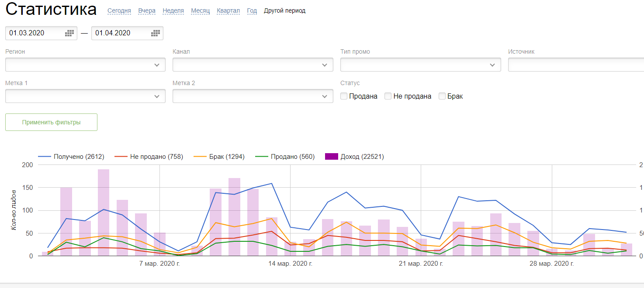Open calendar icon for end date field
644x288 pixels.
tap(156, 33)
